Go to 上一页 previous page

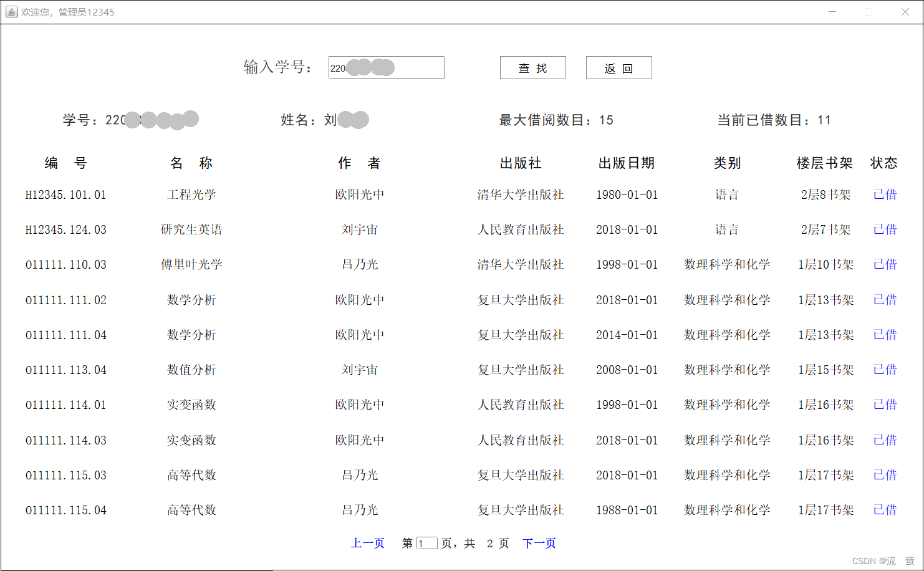pos(367,543)
